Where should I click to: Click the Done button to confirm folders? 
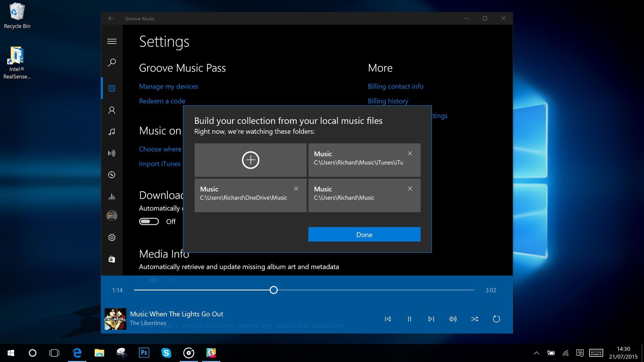click(364, 234)
